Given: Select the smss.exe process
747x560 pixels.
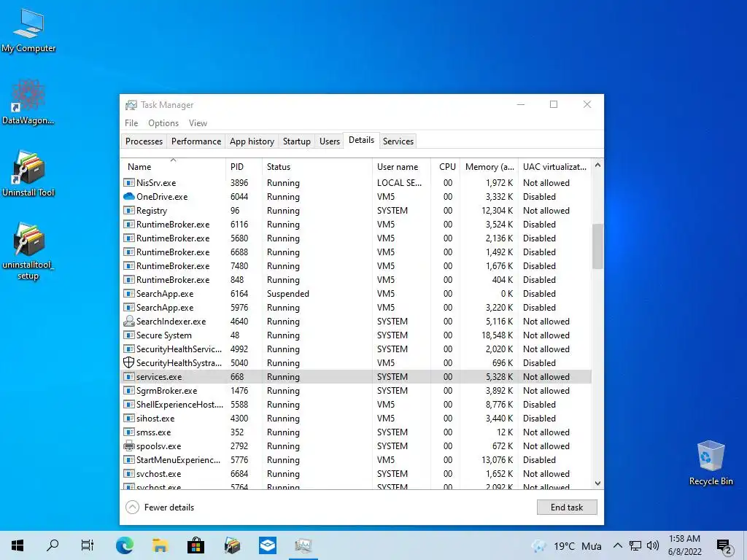Looking at the screenshot, I should tap(356, 432).
